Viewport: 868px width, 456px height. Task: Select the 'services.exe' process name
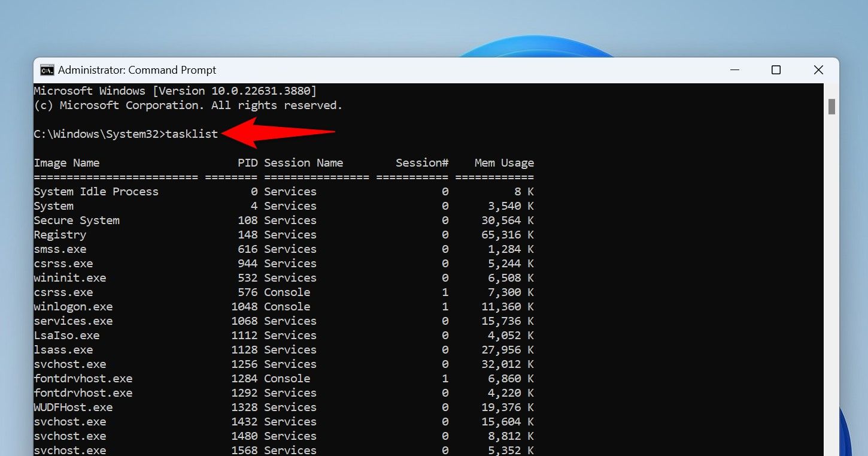(x=73, y=321)
